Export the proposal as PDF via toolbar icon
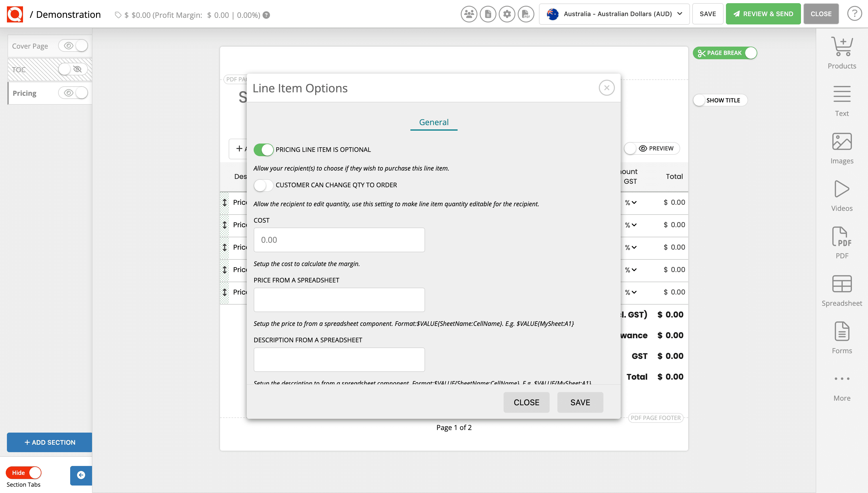 tap(526, 14)
